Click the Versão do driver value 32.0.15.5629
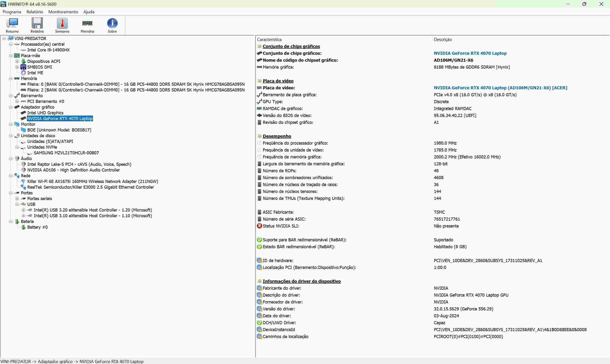Image resolution: width=610 pixels, height=364 pixels. pos(463,309)
